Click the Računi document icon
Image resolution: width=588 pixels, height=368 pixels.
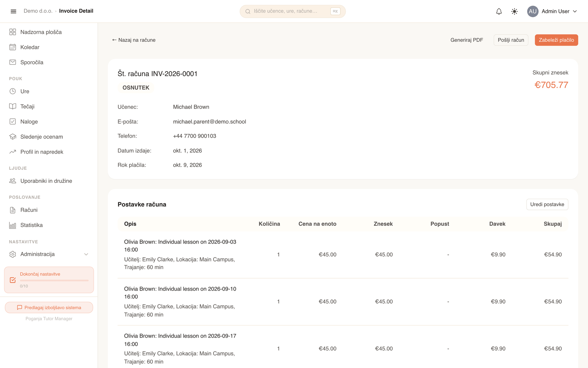click(x=13, y=210)
